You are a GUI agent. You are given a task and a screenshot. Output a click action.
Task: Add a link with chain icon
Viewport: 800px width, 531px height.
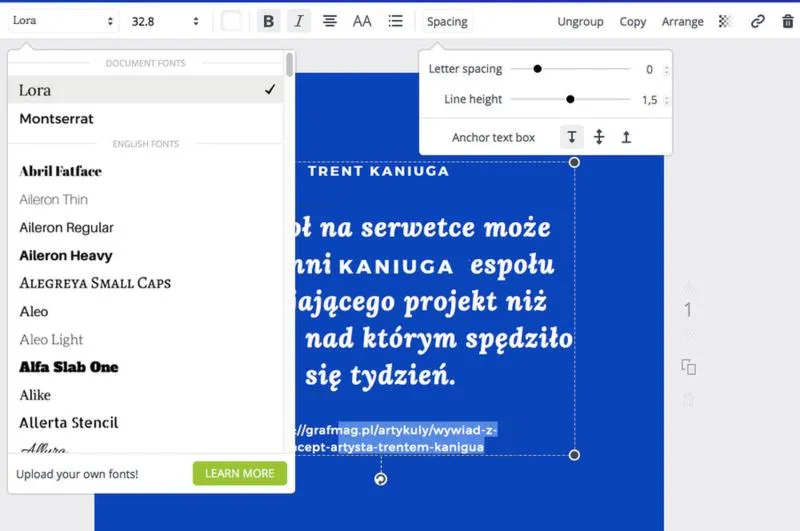coord(758,21)
